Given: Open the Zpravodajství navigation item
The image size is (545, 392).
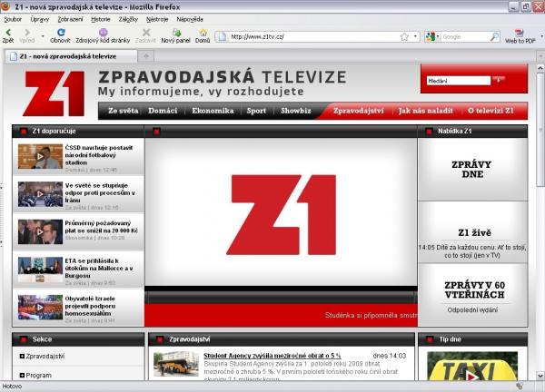Looking at the screenshot, I should (x=359, y=111).
